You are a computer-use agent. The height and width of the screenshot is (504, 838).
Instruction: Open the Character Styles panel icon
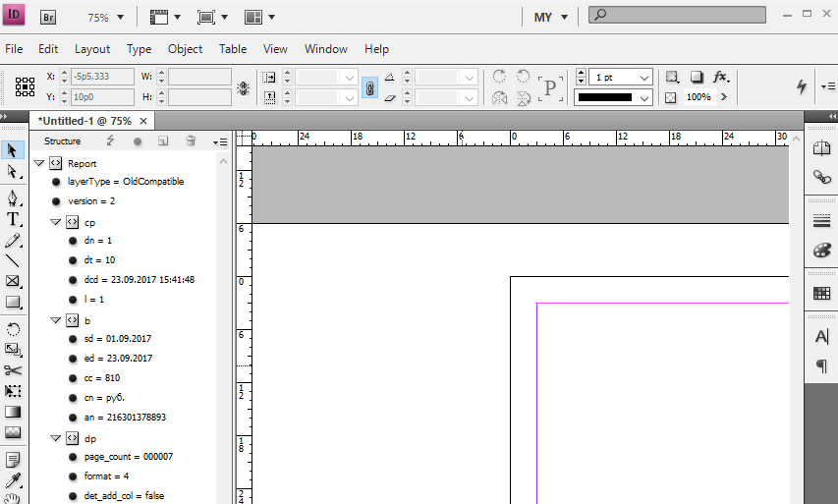tap(821, 337)
